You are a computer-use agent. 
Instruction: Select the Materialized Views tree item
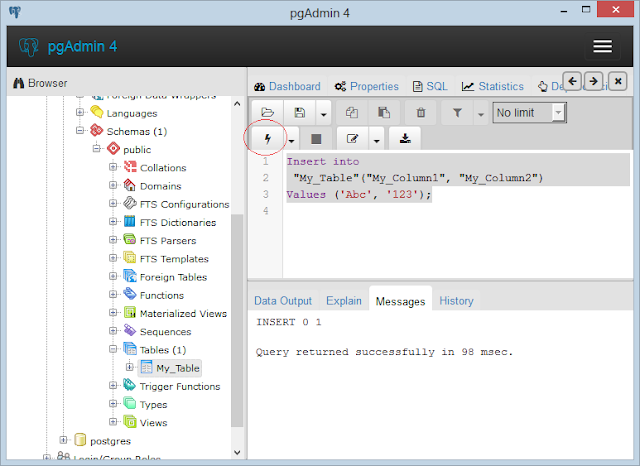[183, 313]
